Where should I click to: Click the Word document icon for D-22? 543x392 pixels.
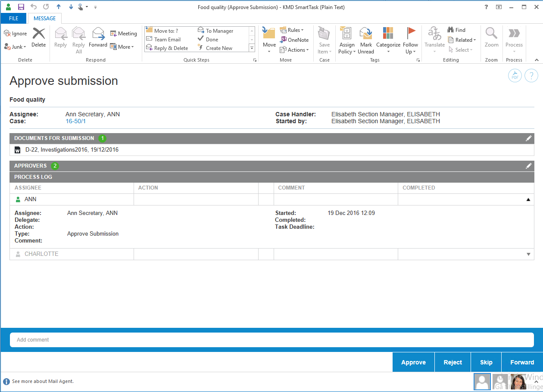18,150
